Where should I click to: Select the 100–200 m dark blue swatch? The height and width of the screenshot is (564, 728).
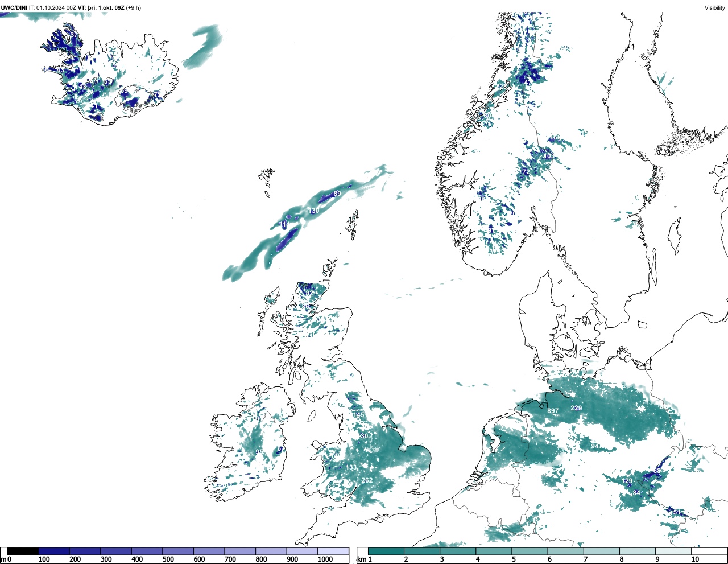click(54, 551)
